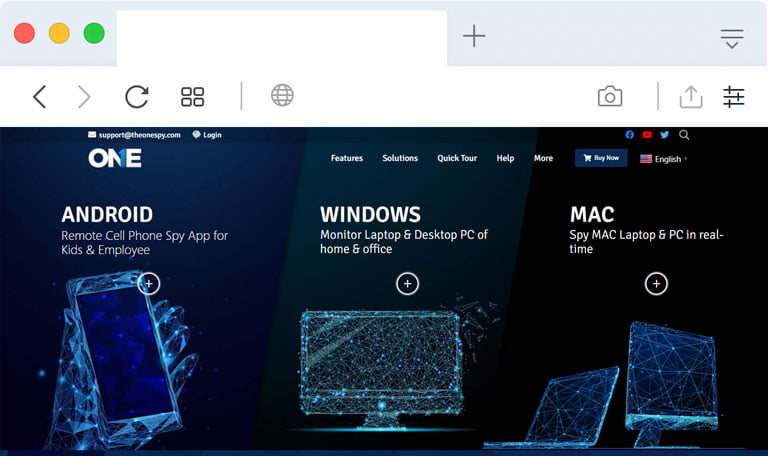The width and height of the screenshot is (768, 456).
Task: Expand Windows section with plus circle
Action: (408, 284)
